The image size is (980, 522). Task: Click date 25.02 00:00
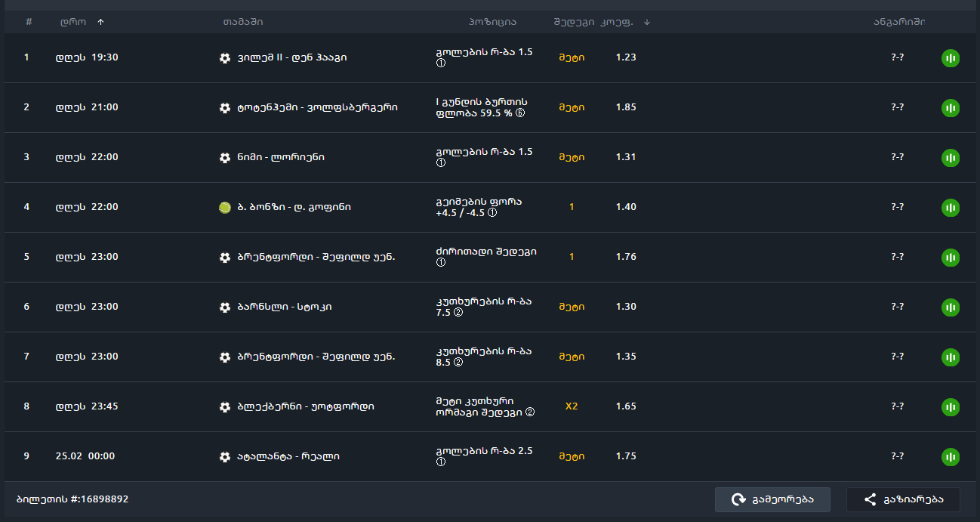85,456
